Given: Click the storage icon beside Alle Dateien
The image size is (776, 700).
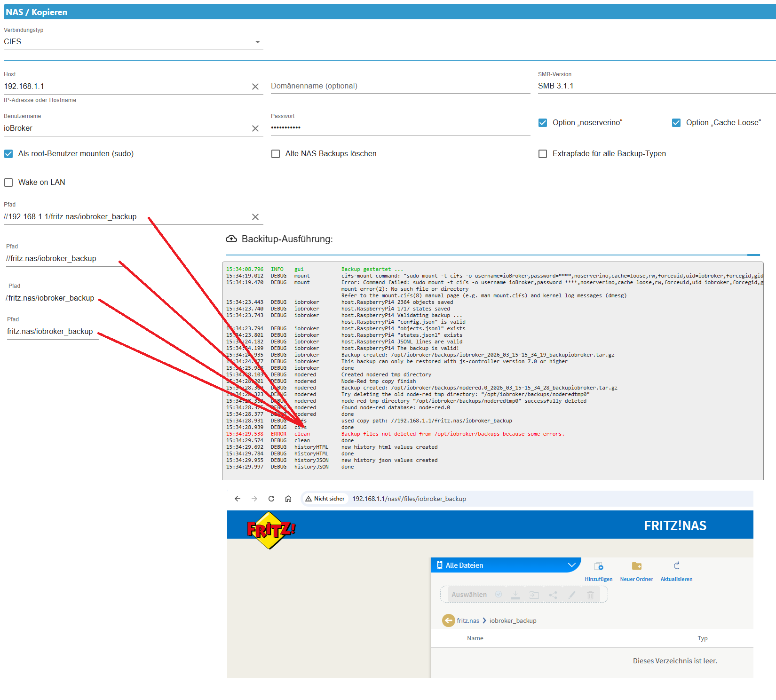Looking at the screenshot, I should (440, 565).
